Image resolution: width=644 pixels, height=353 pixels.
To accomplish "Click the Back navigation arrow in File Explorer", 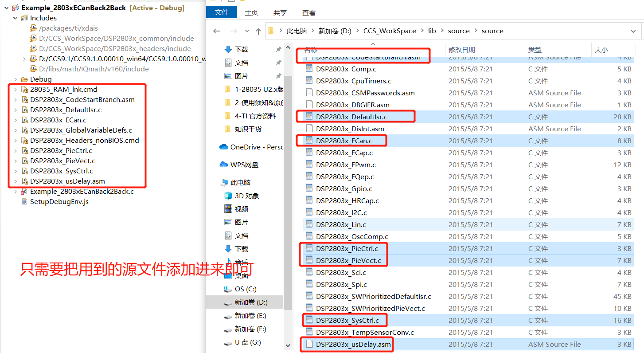I will click(216, 30).
